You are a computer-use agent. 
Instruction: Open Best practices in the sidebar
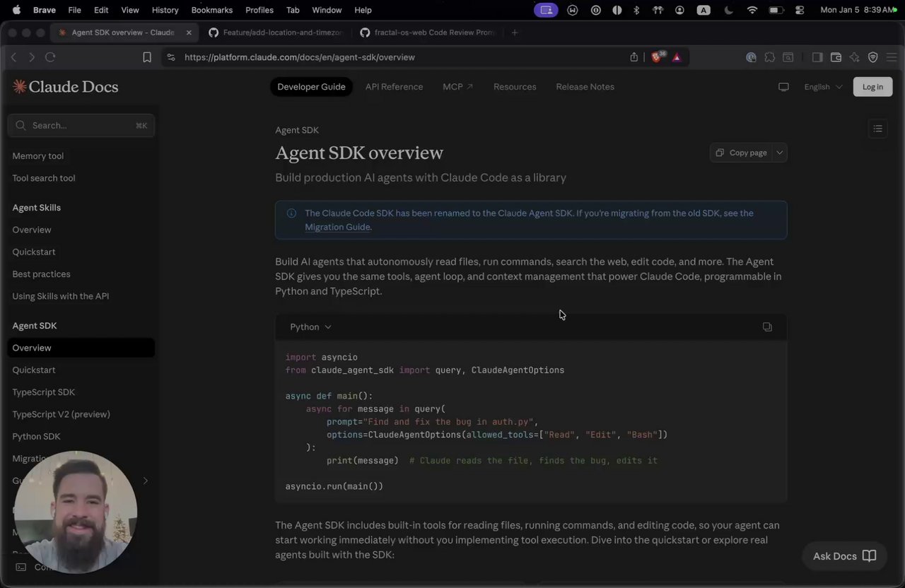41,274
